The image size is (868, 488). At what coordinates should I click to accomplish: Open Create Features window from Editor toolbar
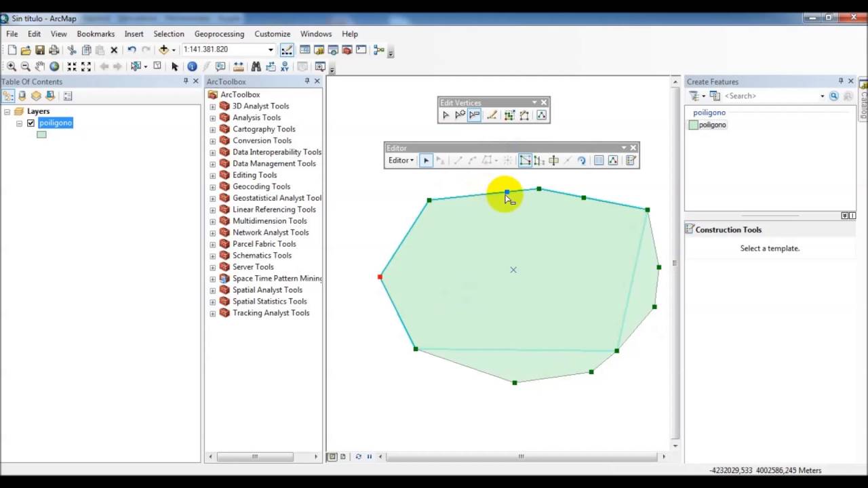(631, 161)
